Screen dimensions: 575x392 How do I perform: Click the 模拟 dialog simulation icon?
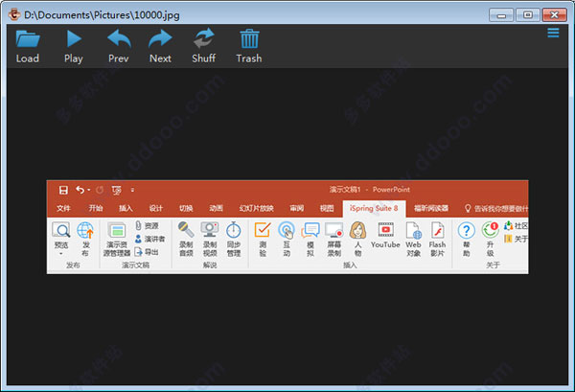pos(310,230)
